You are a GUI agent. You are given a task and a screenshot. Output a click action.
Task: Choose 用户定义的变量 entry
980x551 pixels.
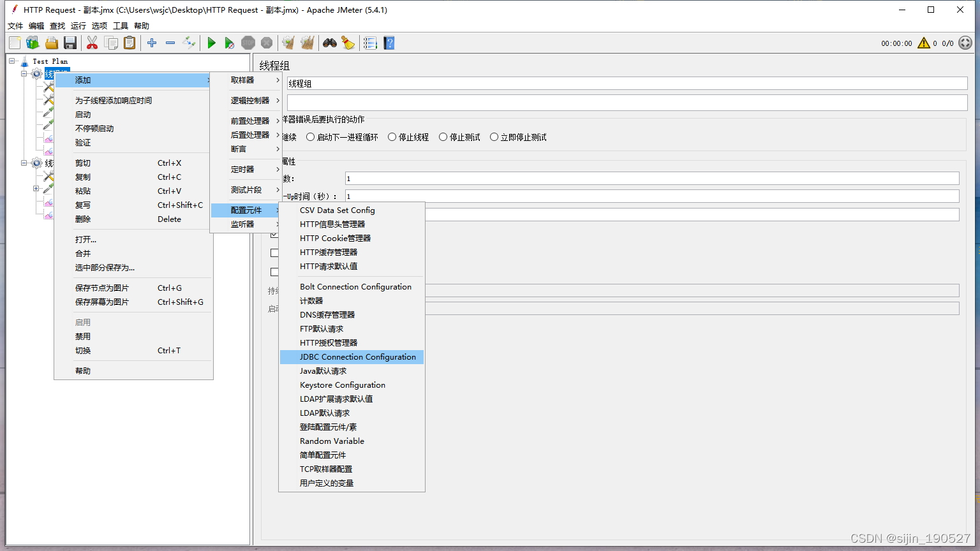[x=352, y=483]
